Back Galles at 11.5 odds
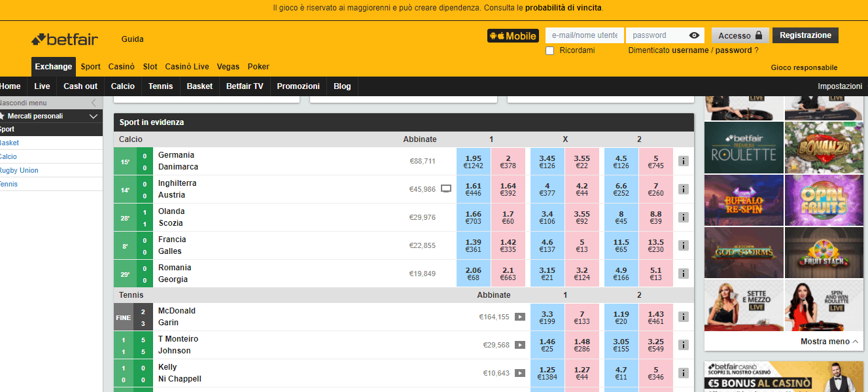The width and height of the screenshot is (868, 392). click(x=621, y=246)
